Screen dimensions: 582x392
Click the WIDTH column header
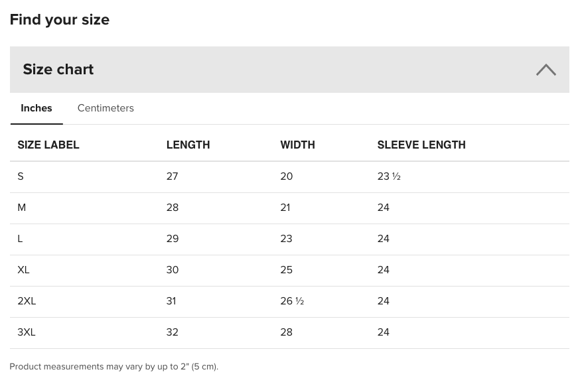click(x=298, y=145)
